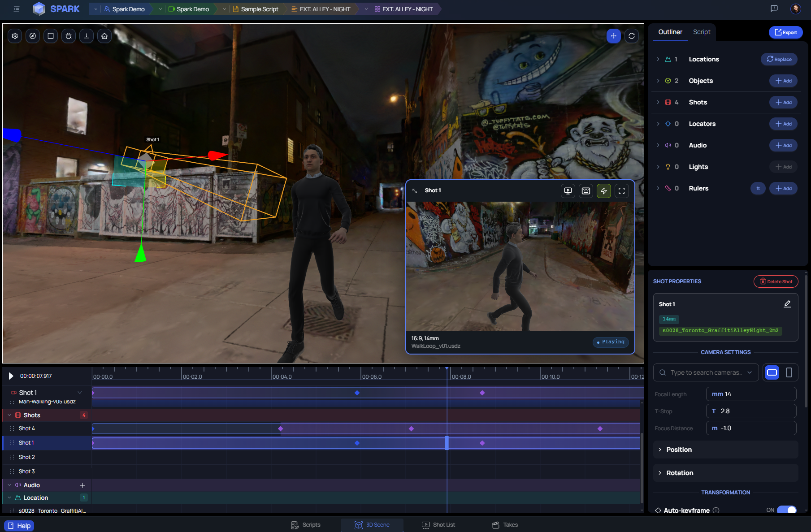
Task: Click the auto-keyframe info icon
Action: click(x=716, y=510)
